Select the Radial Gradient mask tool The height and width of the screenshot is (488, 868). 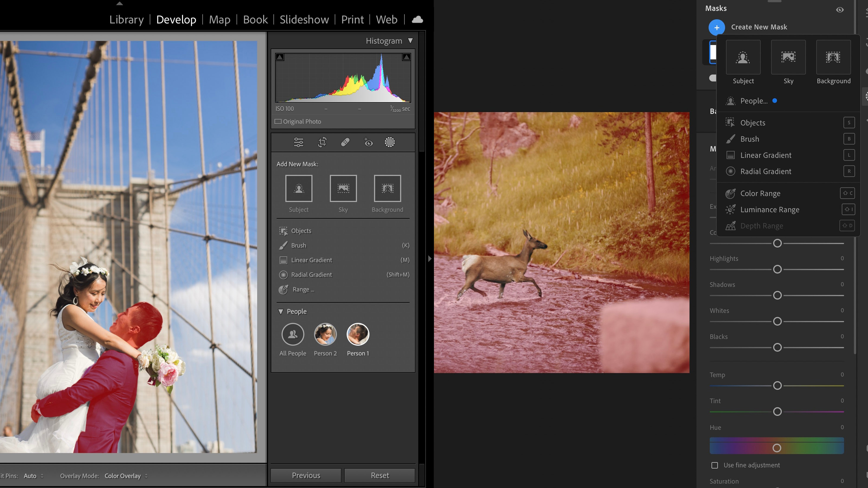pos(311,274)
